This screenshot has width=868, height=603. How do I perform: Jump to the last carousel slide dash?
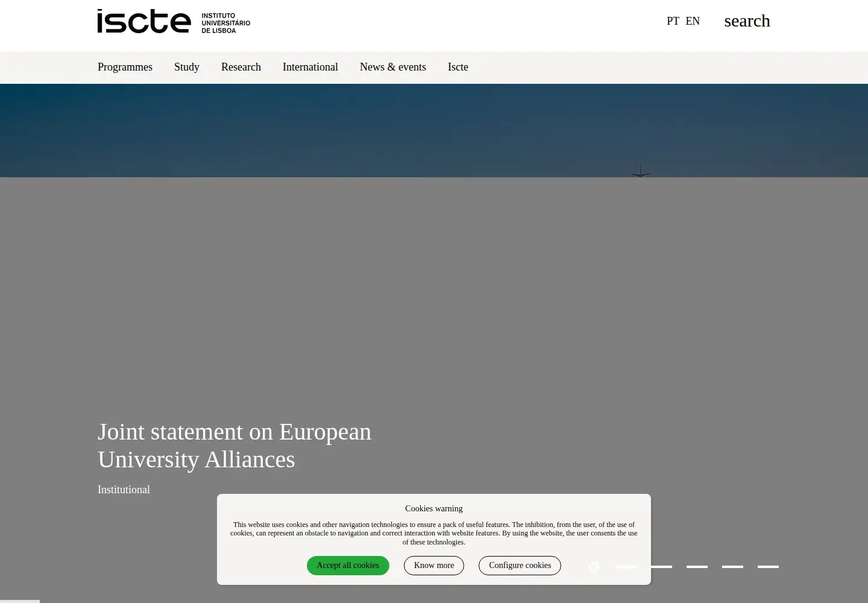pyautogui.click(x=768, y=567)
